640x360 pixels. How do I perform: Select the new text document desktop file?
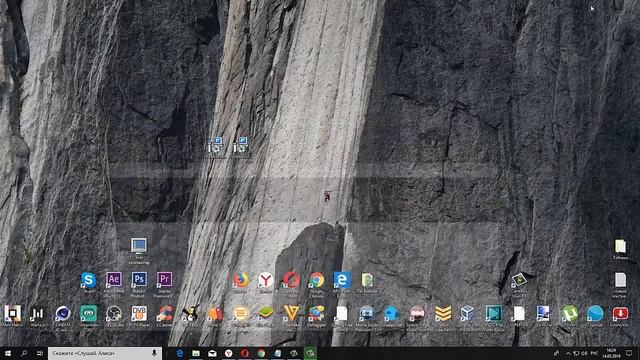[x=620, y=280]
